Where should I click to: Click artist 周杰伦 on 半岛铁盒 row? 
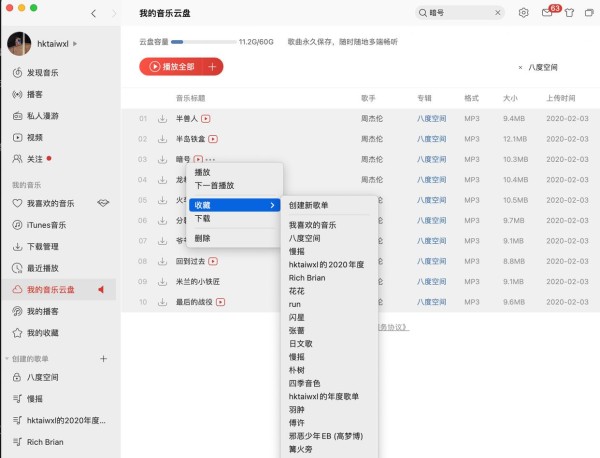[372, 139]
